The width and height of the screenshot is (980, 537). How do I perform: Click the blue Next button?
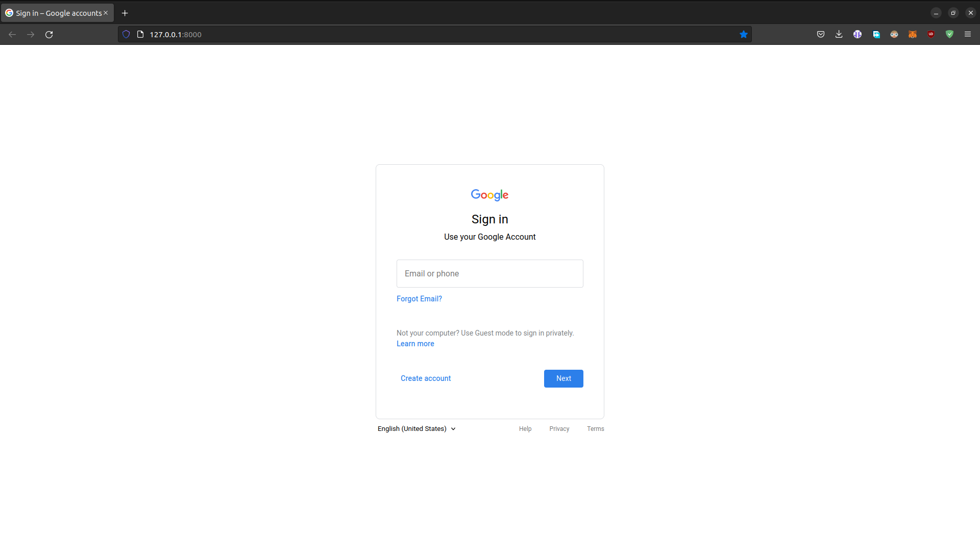(563, 378)
